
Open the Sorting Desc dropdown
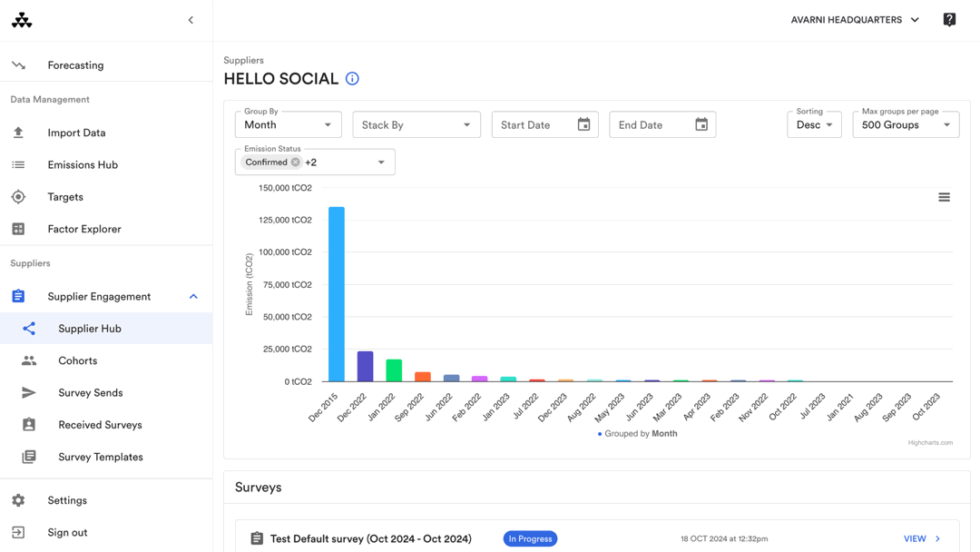tap(814, 124)
